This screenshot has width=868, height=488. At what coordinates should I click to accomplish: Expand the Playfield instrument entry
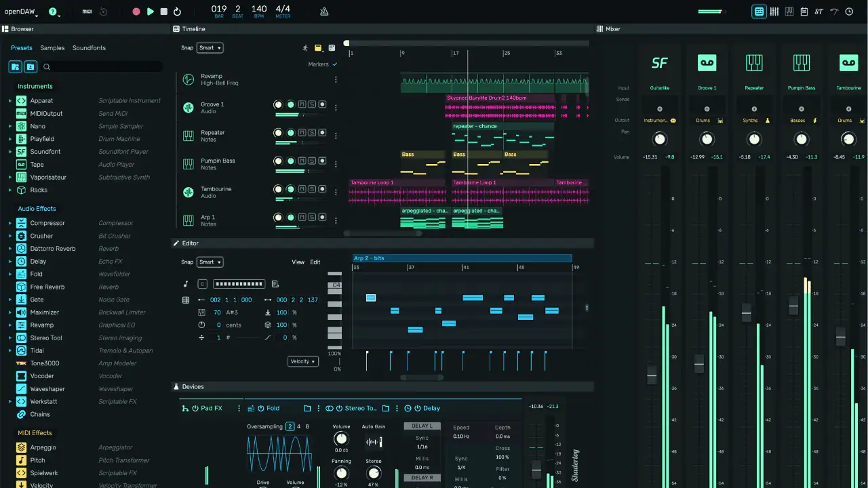(x=10, y=139)
